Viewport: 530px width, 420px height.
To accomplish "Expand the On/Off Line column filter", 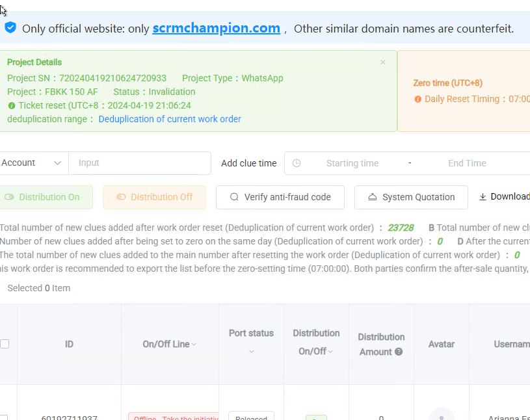I will (169, 344).
